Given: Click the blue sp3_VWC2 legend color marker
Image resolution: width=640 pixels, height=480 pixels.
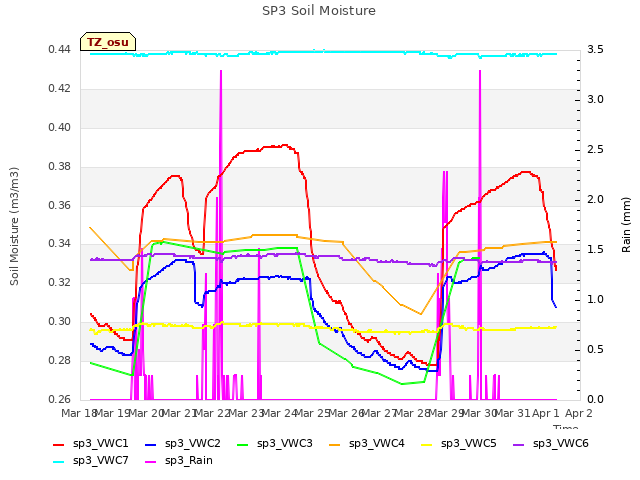Looking at the screenshot, I should [151, 444].
